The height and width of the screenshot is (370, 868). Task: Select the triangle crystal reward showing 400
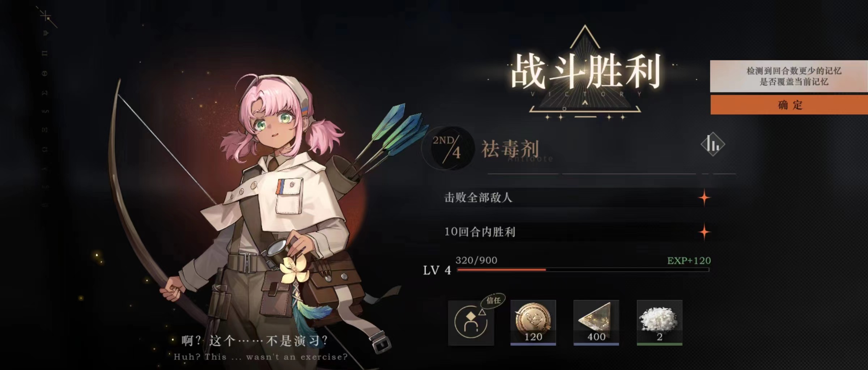coord(596,323)
